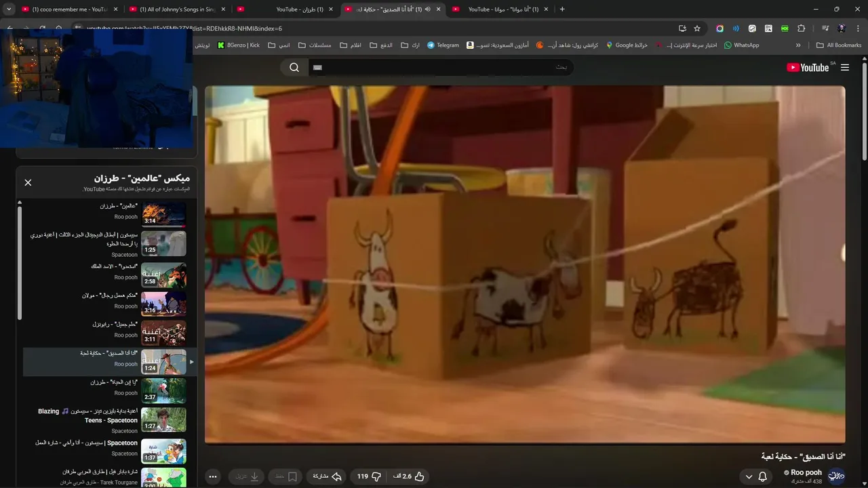Open the 8Genzo | Kick bookmark
The width and height of the screenshot is (868, 488).
(239, 45)
